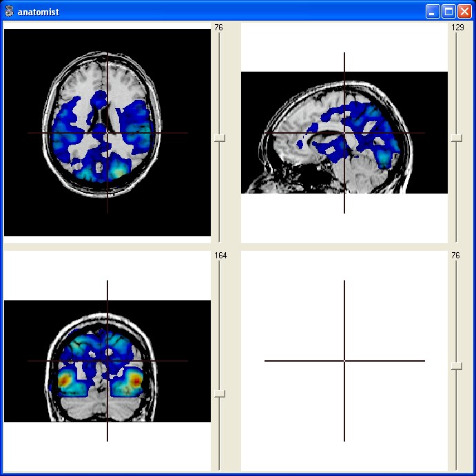Viewport: 476px width, 476px height.
Task: Click the axial slice number 76 label
Action: pyautogui.click(x=218, y=28)
